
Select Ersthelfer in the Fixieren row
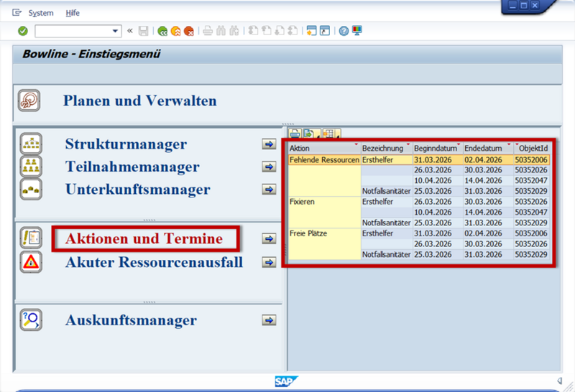(x=387, y=202)
